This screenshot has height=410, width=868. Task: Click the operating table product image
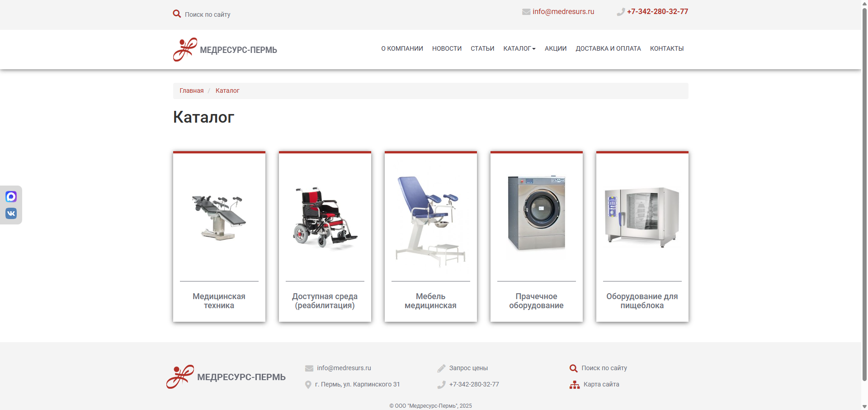click(219, 217)
